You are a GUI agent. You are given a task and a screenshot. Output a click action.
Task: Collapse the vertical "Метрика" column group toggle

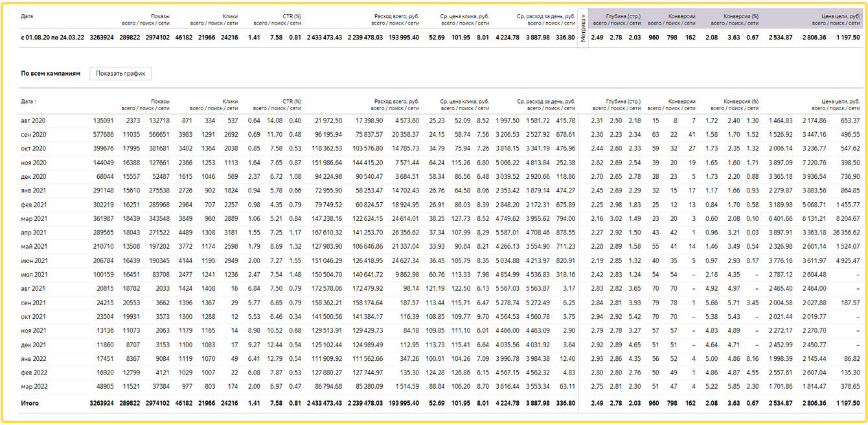[583, 29]
